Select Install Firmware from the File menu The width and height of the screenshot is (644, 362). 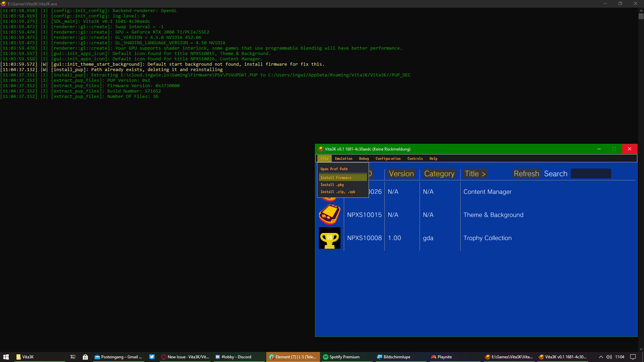336,177
